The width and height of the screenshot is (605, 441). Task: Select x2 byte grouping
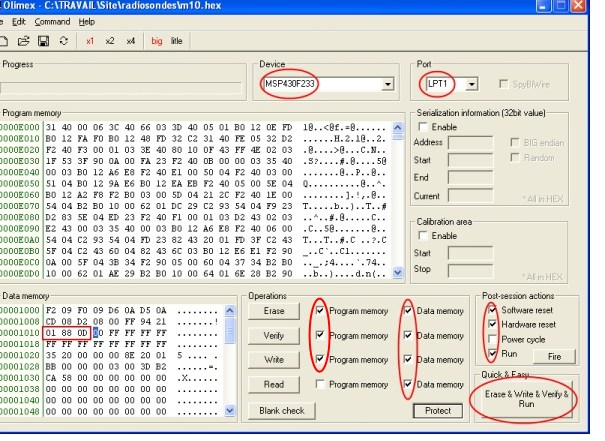click(110, 41)
